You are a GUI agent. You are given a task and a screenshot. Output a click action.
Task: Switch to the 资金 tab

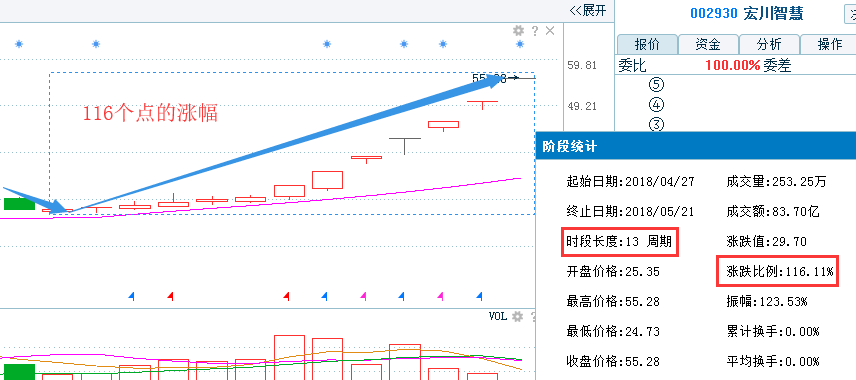click(x=708, y=44)
